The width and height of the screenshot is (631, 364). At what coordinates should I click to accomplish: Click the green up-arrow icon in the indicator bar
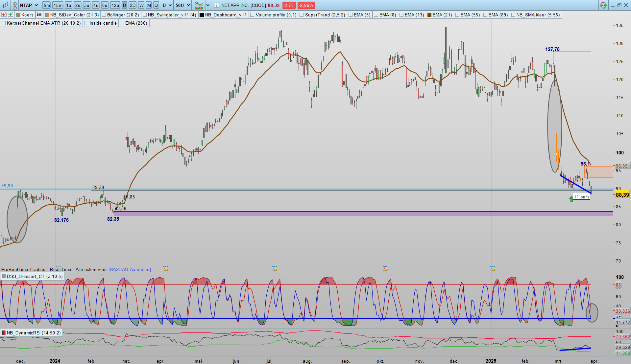(11, 14)
